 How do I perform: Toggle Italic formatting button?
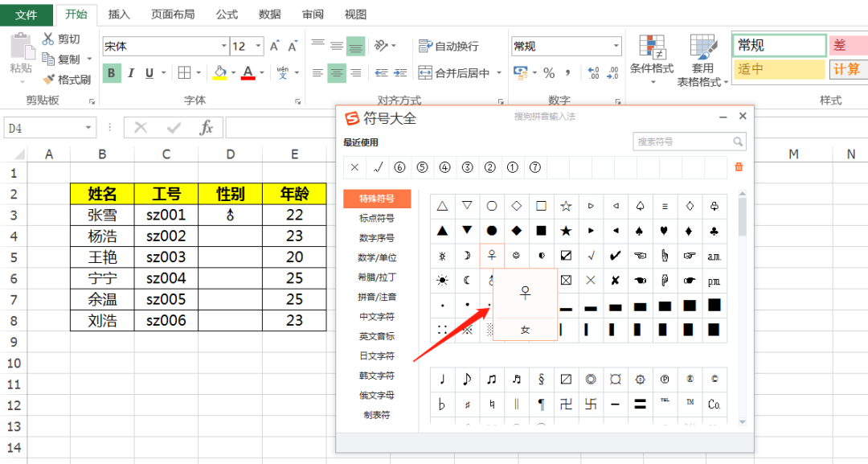coord(131,73)
